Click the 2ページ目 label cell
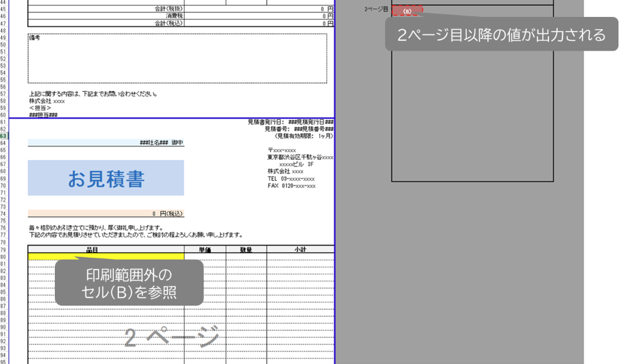This screenshot has height=364, width=622. [376, 10]
